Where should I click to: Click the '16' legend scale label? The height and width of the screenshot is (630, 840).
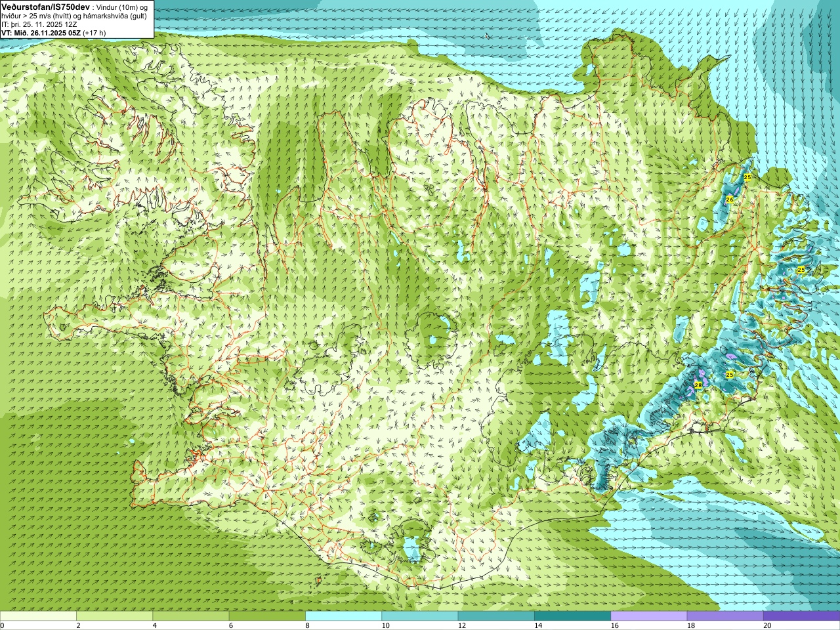[x=614, y=625]
